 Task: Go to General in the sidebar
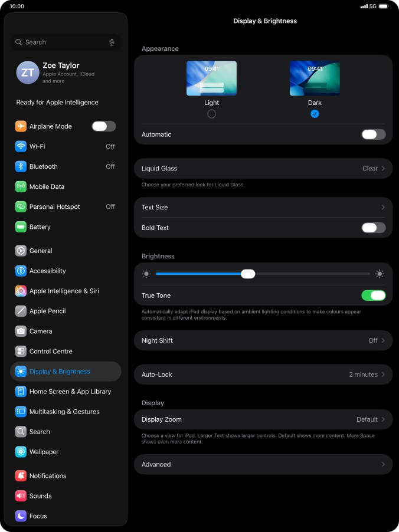[x=41, y=251]
